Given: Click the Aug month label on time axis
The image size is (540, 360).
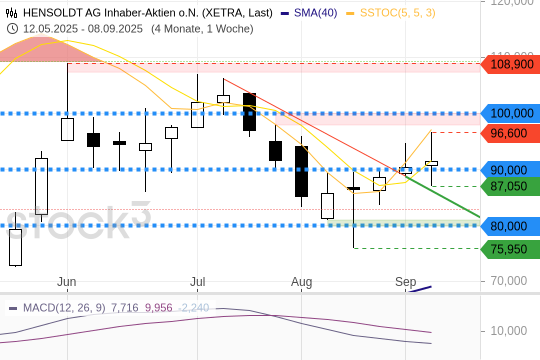Looking at the screenshot, I should 302,282.
